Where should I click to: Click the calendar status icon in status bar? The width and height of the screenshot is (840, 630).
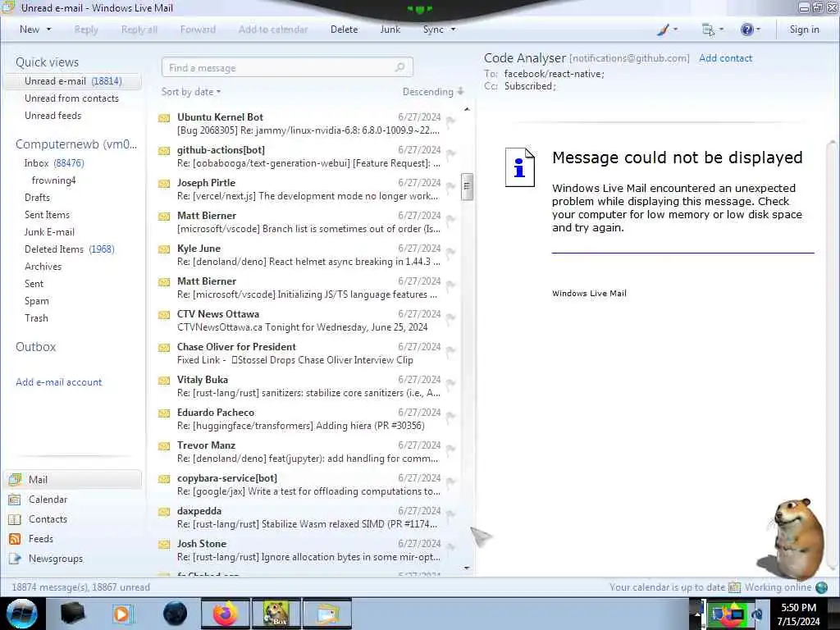(x=734, y=587)
